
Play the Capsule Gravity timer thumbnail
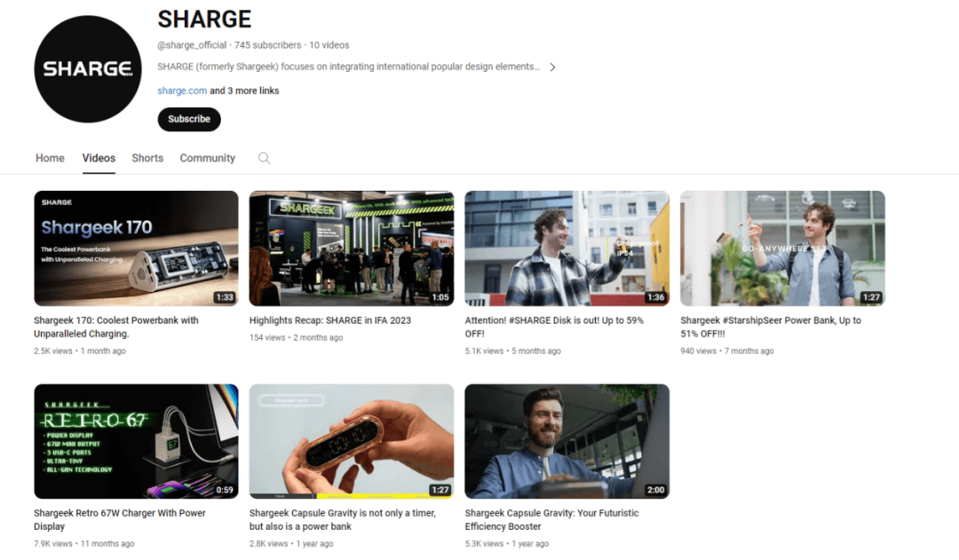pyautogui.click(x=352, y=441)
